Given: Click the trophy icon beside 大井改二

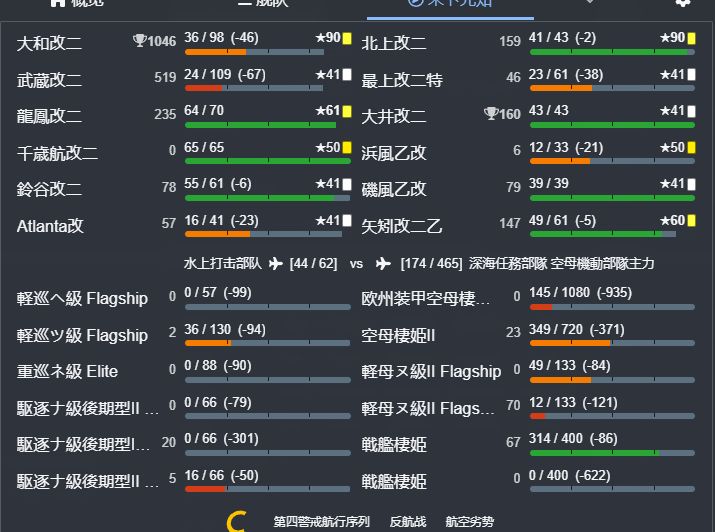Looking at the screenshot, I should click(x=491, y=114).
